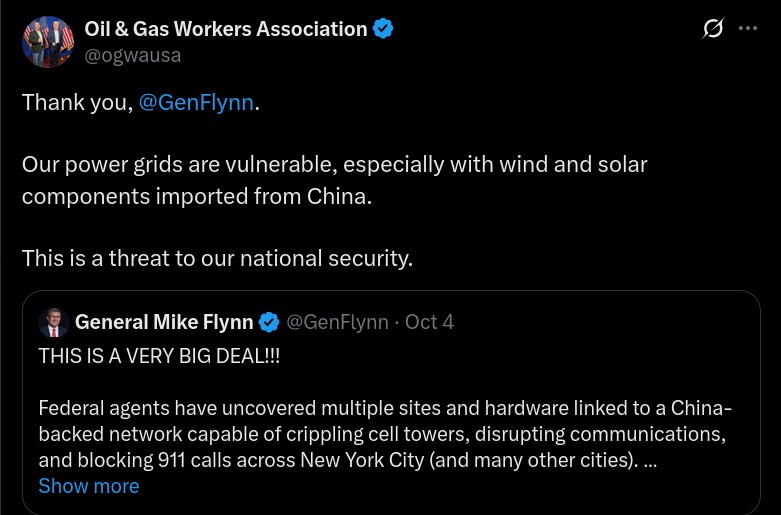The height and width of the screenshot is (515, 781).
Task: Click the 'THIS IS A VERY BIG DEAL!!!' headline
Action: pos(159,355)
